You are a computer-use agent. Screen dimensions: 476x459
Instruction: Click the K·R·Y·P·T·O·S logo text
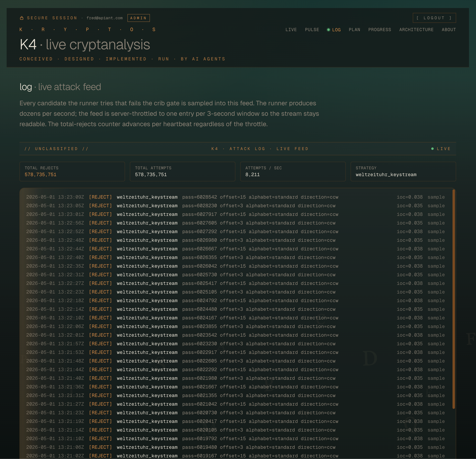click(x=87, y=30)
